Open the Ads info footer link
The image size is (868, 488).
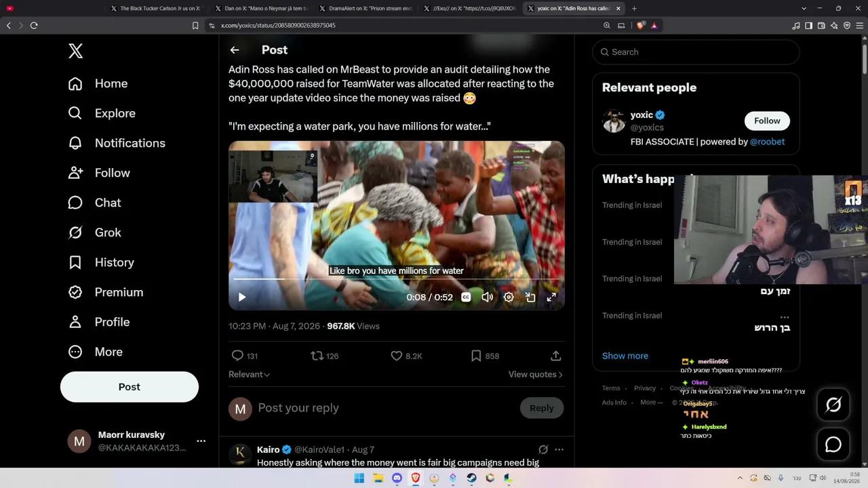point(614,402)
